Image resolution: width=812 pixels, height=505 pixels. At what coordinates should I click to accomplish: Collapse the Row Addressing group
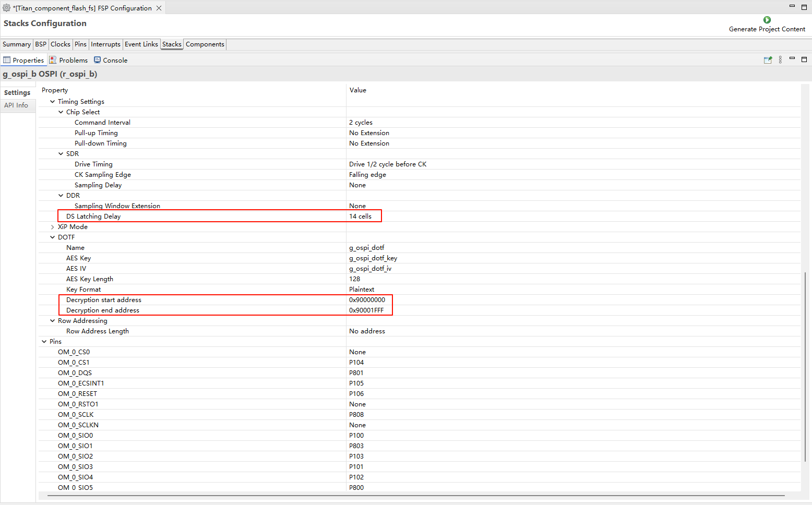[x=52, y=321]
